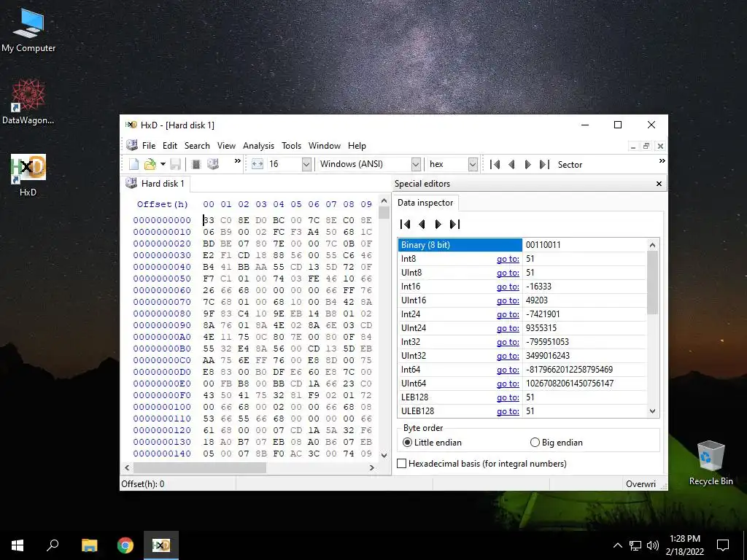Open the Search menu
The height and width of the screenshot is (560, 747).
click(x=197, y=146)
